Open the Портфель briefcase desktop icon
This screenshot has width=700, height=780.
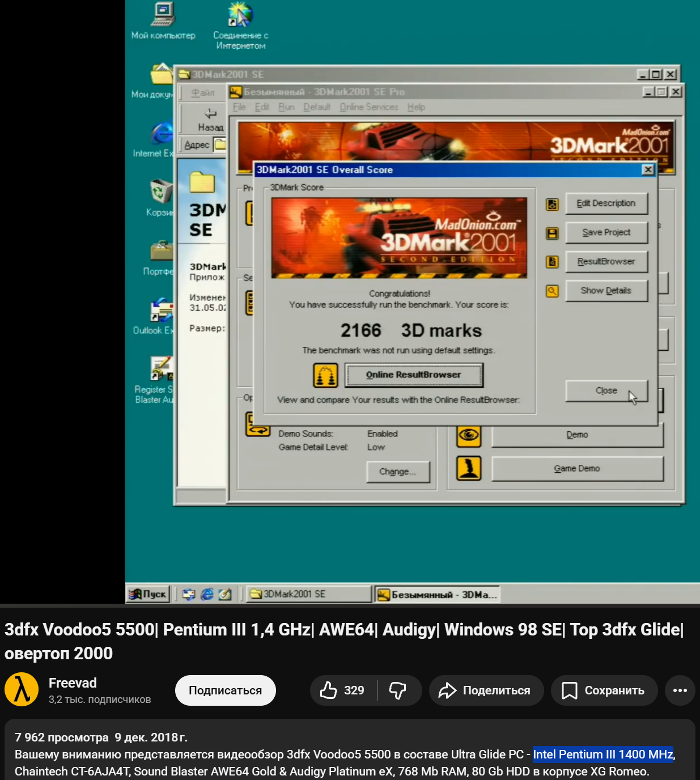click(x=160, y=258)
